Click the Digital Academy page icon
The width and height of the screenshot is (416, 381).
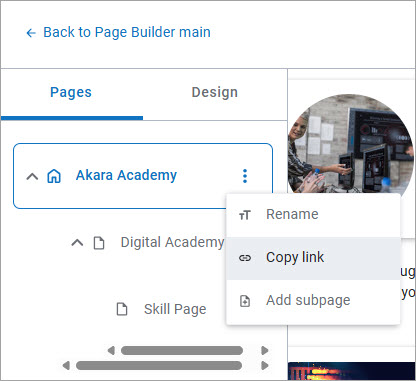[99, 243]
